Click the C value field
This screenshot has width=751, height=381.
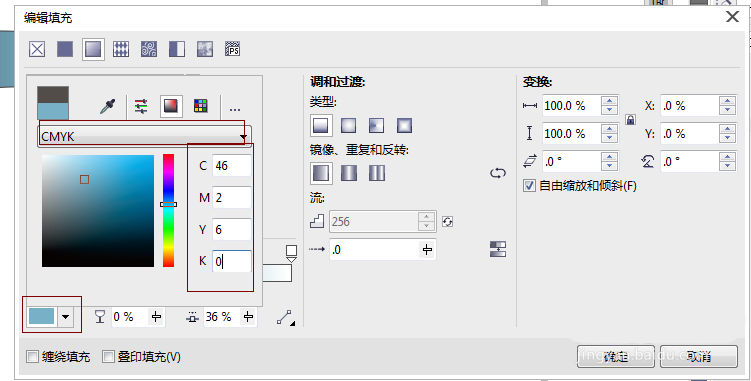(x=231, y=166)
